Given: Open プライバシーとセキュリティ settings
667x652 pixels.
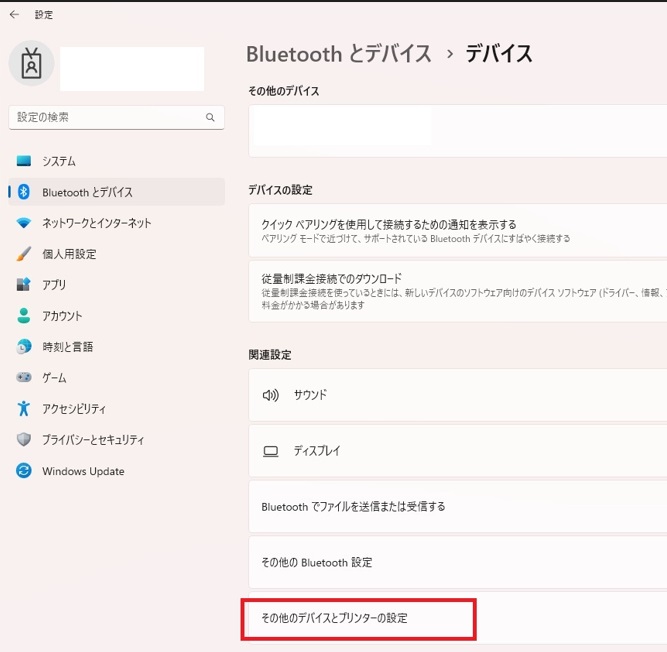Looking at the screenshot, I should [93, 439].
